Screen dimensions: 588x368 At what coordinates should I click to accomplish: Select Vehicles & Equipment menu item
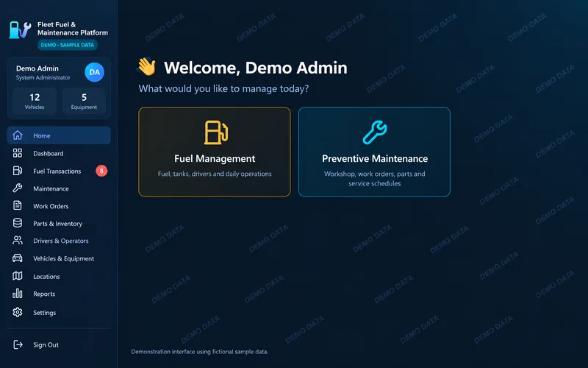click(x=59, y=258)
